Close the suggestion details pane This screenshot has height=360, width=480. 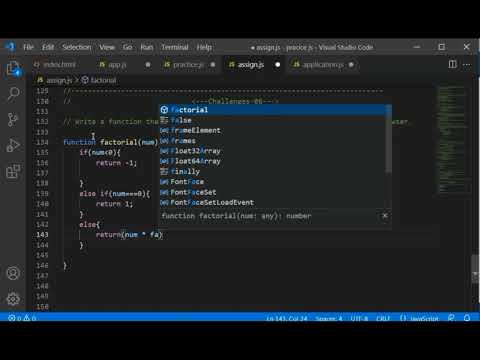385,216
